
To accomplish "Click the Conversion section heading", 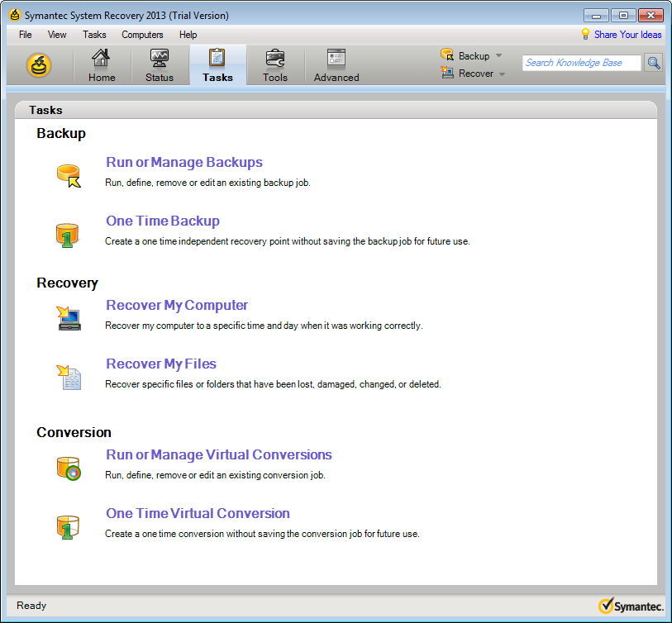I will coord(74,432).
